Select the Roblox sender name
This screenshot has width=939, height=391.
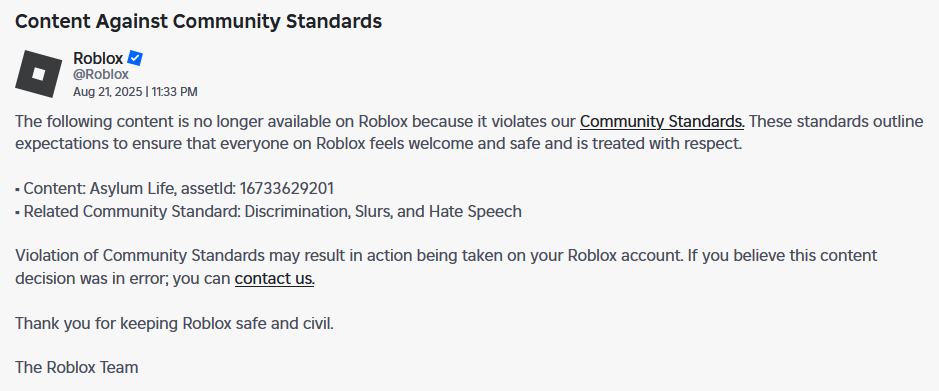point(98,59)
